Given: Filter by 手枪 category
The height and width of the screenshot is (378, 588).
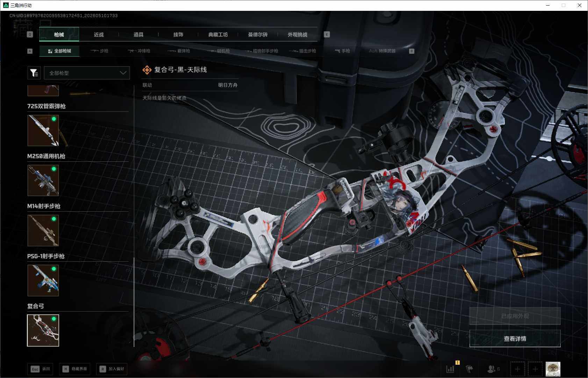Looking at the screenshot, I should 342,51.
